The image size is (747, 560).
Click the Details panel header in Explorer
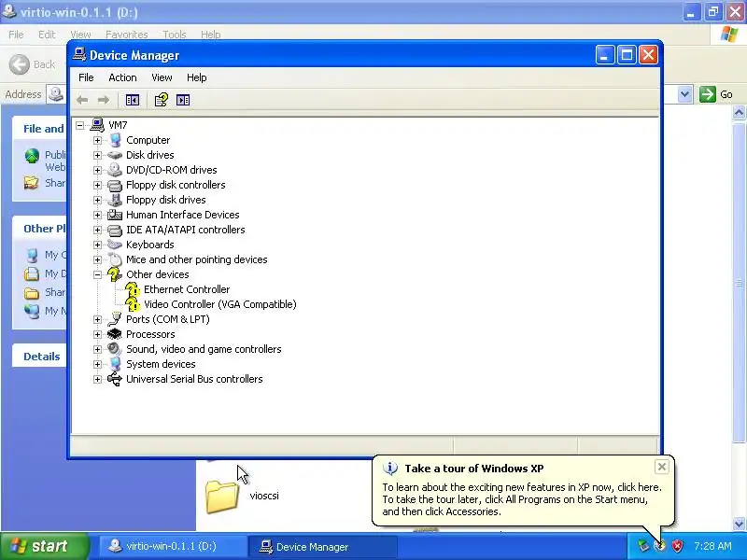point(39,357)
